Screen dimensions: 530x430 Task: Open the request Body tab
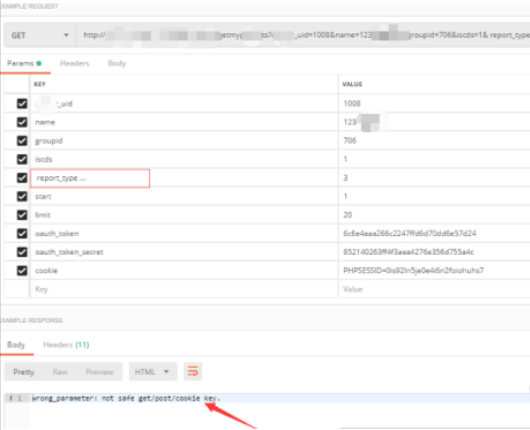117,63
